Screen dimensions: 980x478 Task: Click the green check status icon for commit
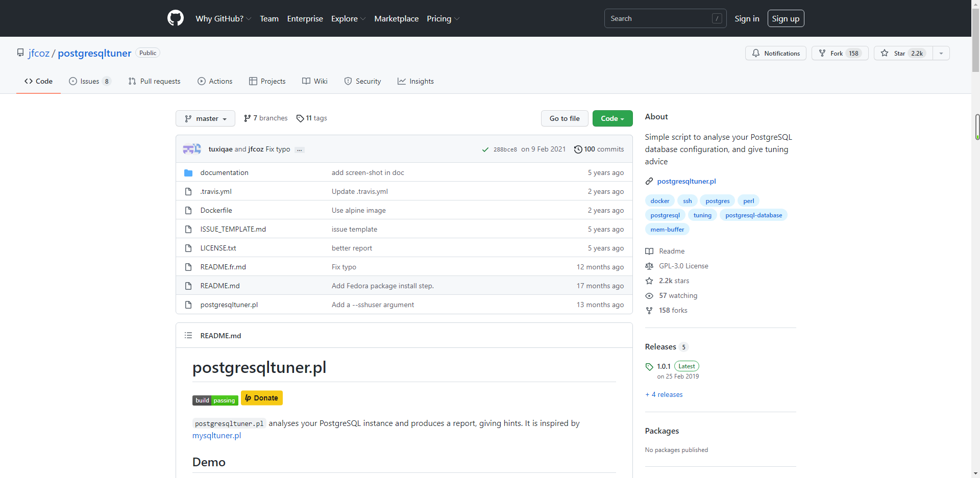[x=485, y=149]
